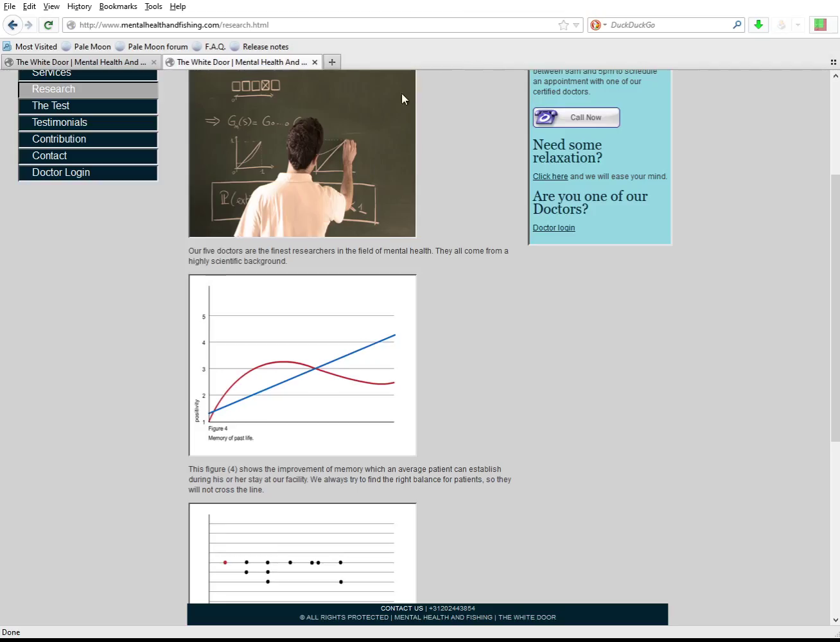Open the Downloads green arrow button
Viewport: 840px width, 642px height.
coord(758,25)
